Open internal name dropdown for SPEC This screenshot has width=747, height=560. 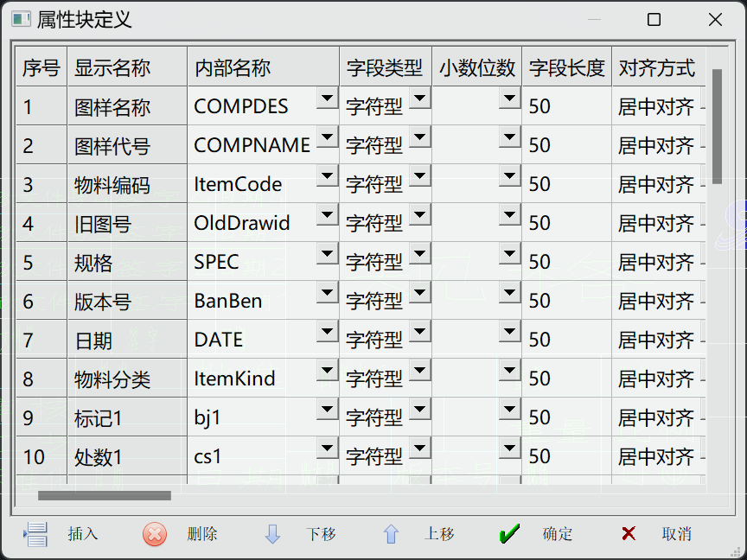pos(328,254)
